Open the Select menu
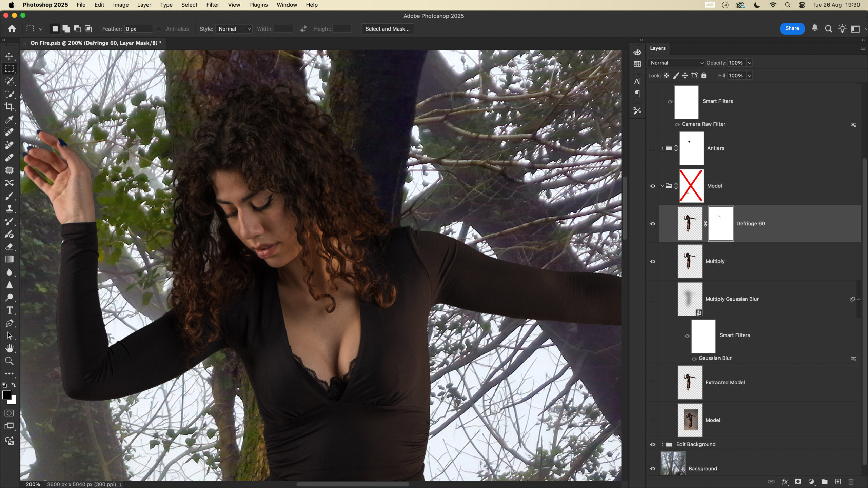The height and width of the screenshot is (488, 868). pos(189,5)
